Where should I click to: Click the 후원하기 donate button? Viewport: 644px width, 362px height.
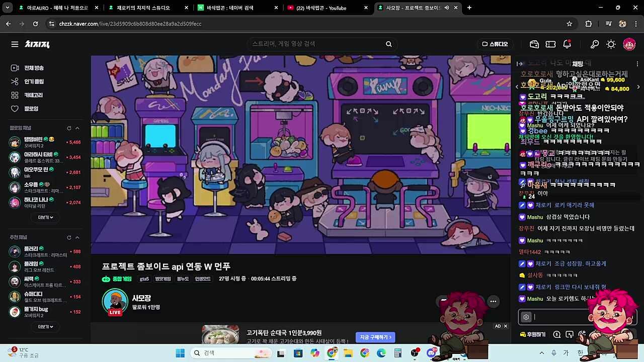(x=533, y=334)
